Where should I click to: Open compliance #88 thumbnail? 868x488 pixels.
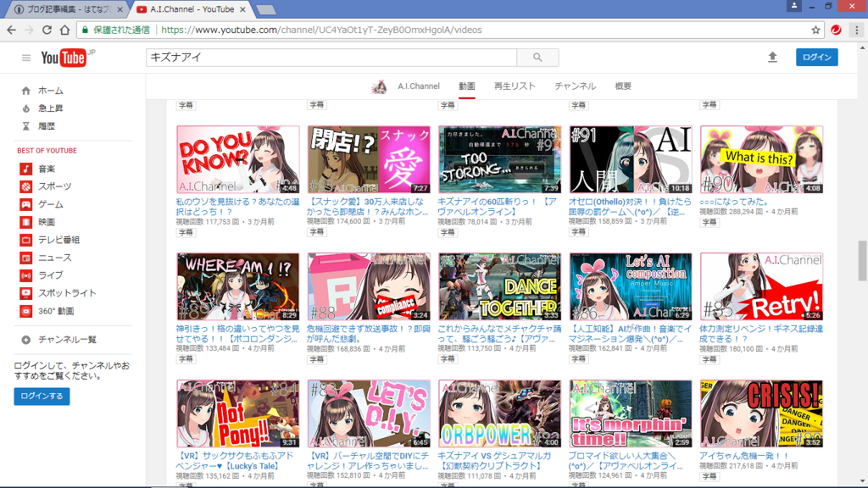click(369, 286)
